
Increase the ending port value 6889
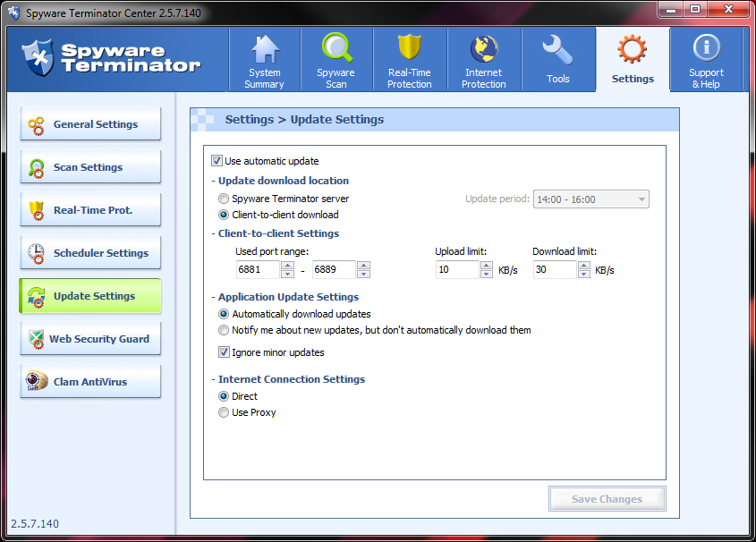click(363, 266)
